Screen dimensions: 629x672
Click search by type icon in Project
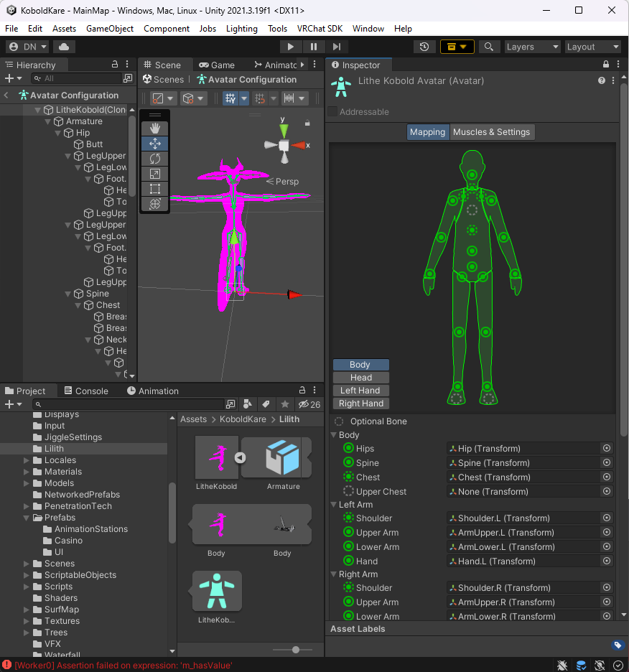point(248,404)
